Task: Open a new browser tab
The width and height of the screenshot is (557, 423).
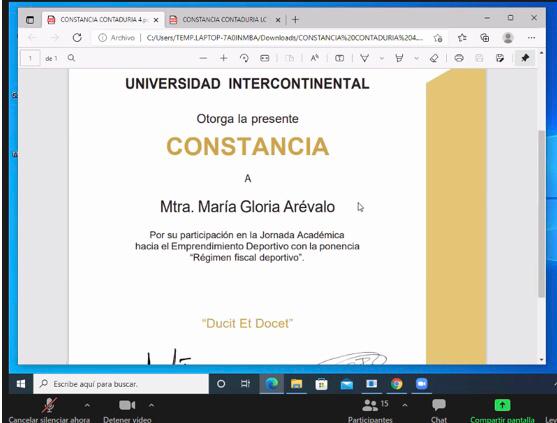Action: [x=295, y=20]
